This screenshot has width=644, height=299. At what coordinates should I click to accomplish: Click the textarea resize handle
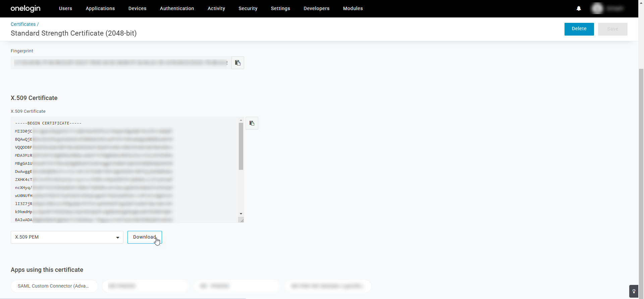coord(241,220)
